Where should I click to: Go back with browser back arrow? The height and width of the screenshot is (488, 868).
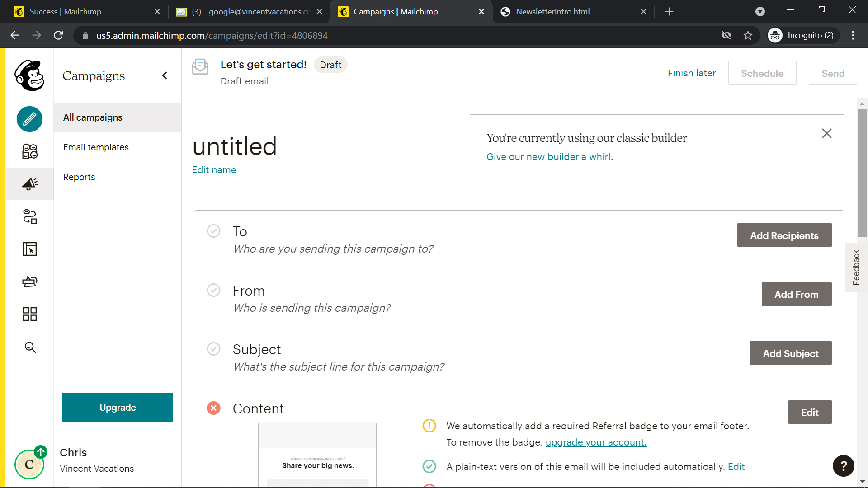click(15, 35)
